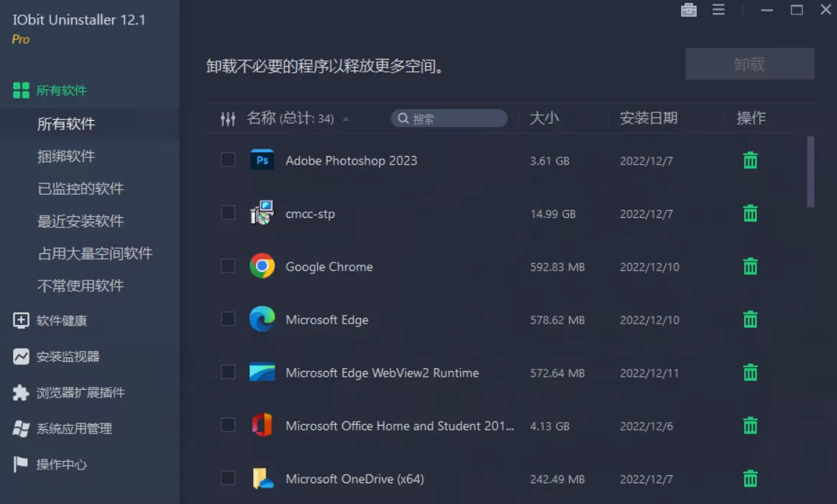This screenshot has width=837, height=504.
Task: Check the cmcc-stp checkbox
Action: pyautogui.click(x=228, y=213)
